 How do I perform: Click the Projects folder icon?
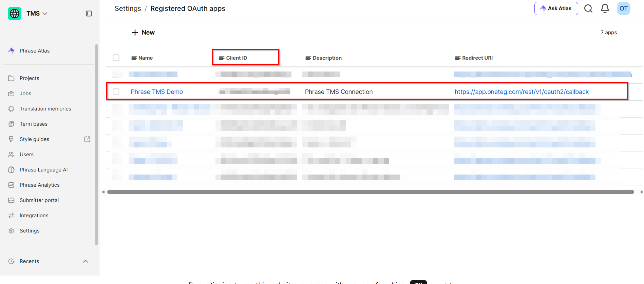[x=11, y=78]
